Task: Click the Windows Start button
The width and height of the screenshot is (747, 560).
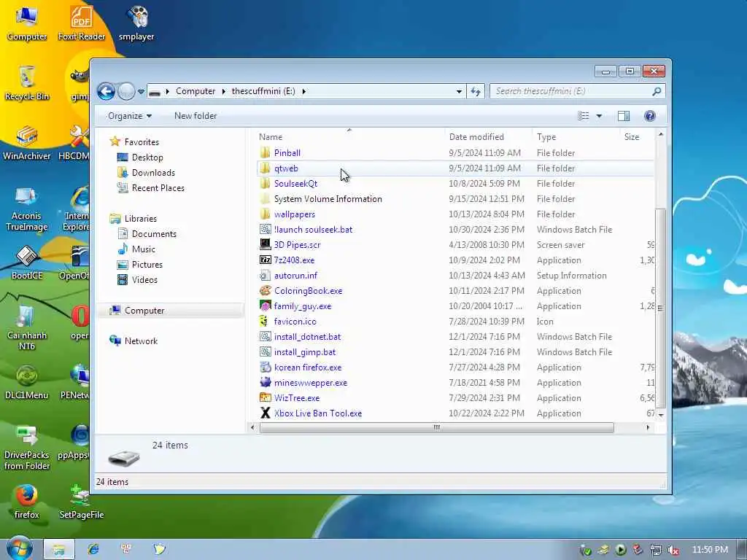Action: tap(19, 548)
